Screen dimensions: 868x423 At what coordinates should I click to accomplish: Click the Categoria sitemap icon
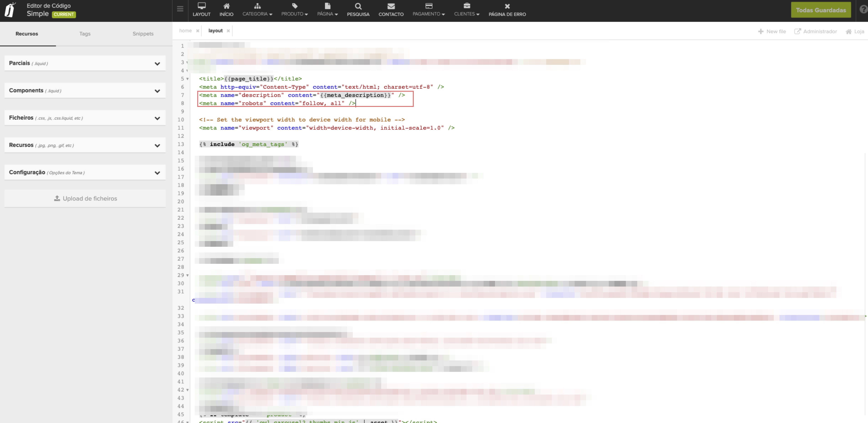tap(257, 6)
